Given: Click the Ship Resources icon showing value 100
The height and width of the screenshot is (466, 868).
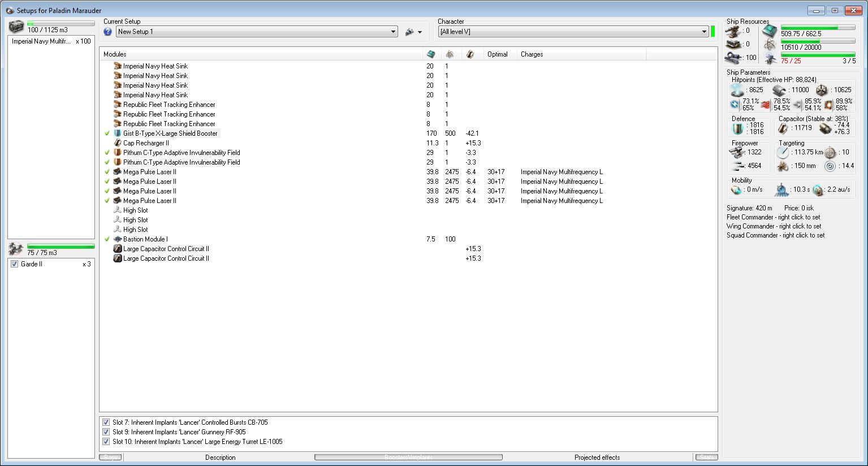Looking at the screenshot, I should 733,57.
